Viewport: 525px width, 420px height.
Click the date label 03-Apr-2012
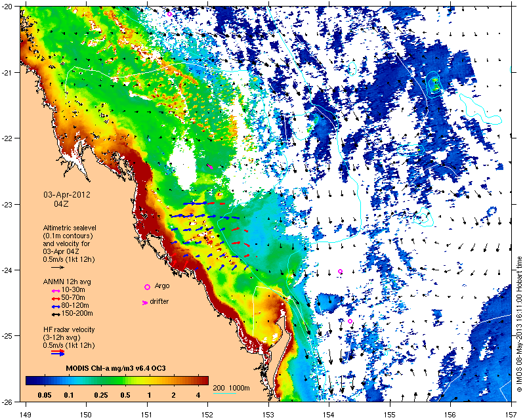point(67,195)
